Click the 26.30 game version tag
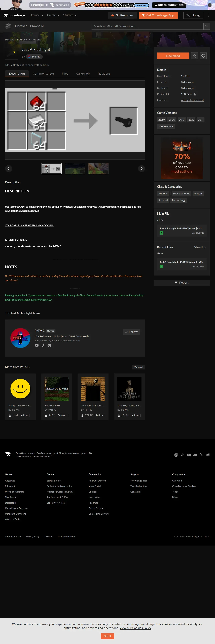Screen dimensions: 215x644 point(161,120)
